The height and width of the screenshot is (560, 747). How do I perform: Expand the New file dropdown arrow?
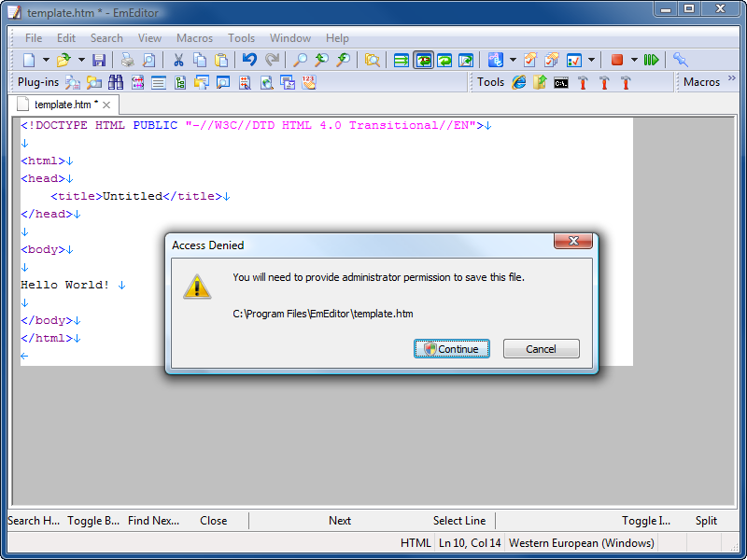point(46,60)
